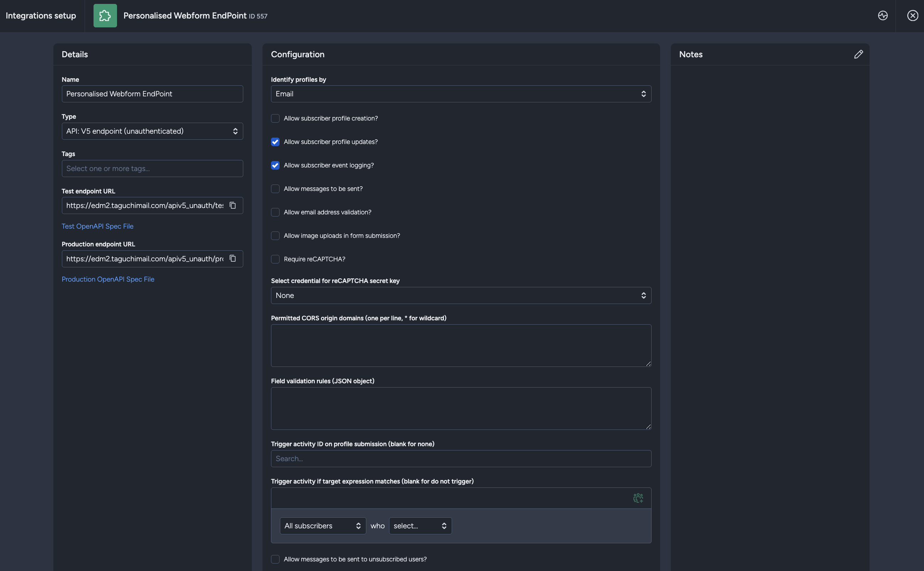Click the ID 557 label

pyautogui.click(x=258, y=16)
